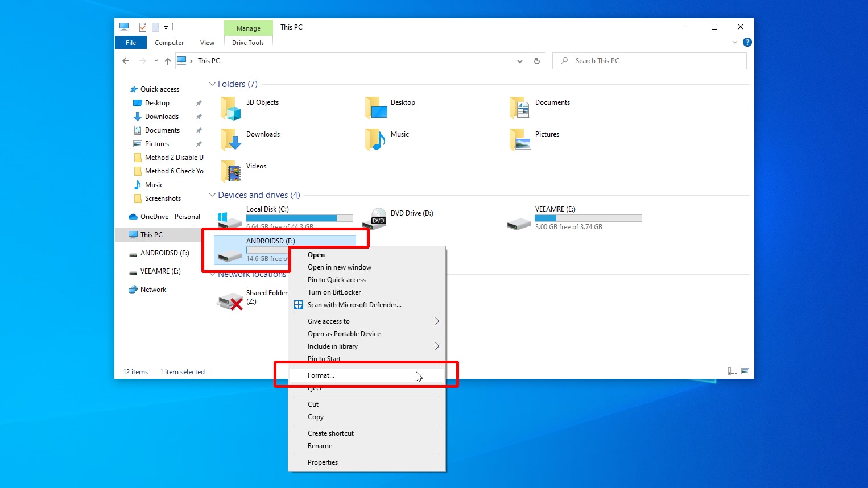Switch to large icons view in status bar
This screenshot has width=868, height=488.
745,371
